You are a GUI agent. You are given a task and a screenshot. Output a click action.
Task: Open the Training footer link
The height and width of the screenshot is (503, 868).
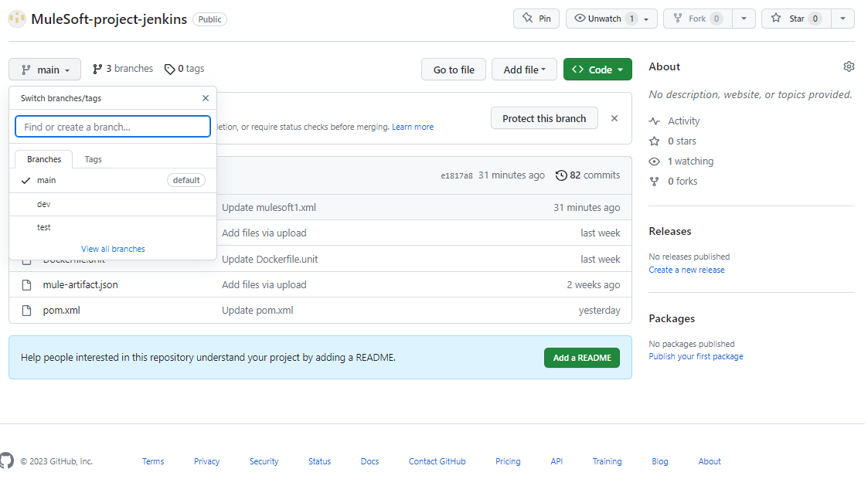pos(608,461)
